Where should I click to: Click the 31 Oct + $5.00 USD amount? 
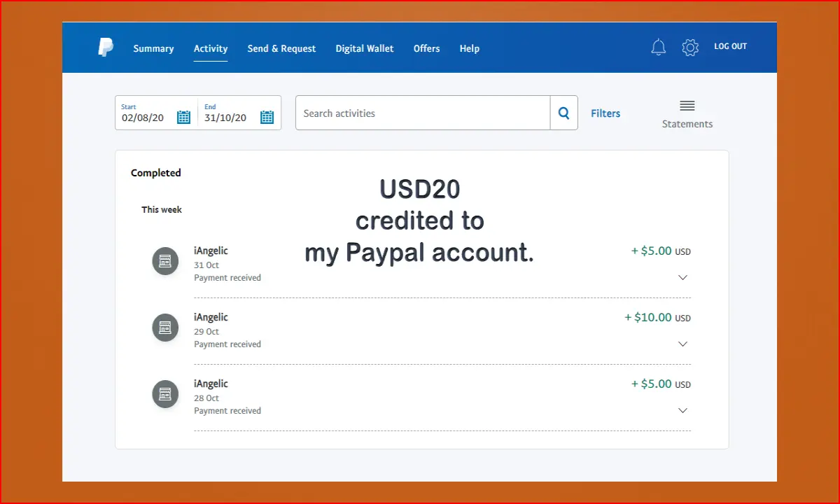(x=661, y=251)
